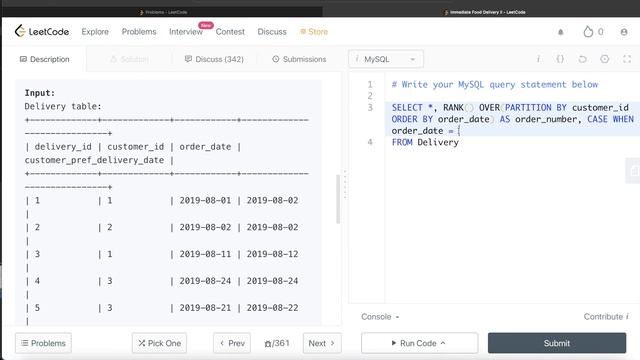Expand the Console panel
640x360 pixels.
click(x=380, y=316)
